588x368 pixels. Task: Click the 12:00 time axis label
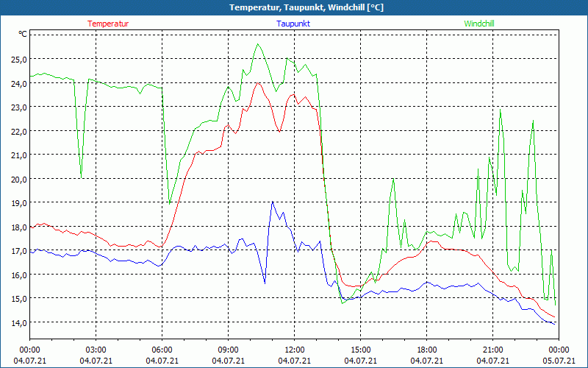coord(295,350)
